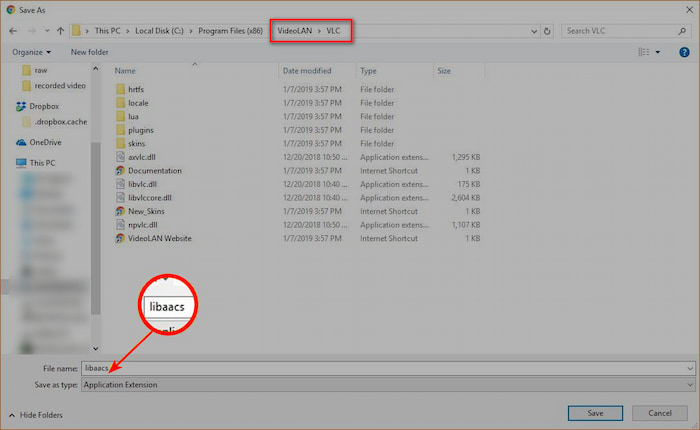Sort by Date modified column
This screenshot has height=430, width=700.
click(307, 71)
